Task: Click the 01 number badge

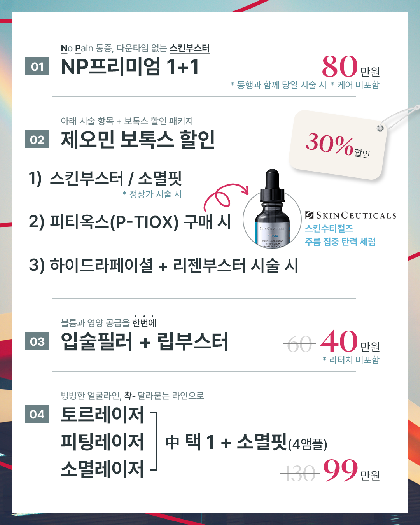Action: pyautogui.click(x=37, y=66)
